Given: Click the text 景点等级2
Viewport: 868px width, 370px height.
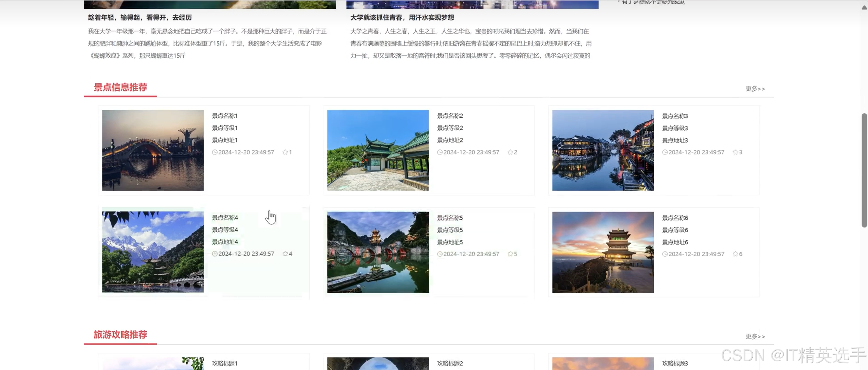Looking at the screenshot, I should (x=450, y=128).
